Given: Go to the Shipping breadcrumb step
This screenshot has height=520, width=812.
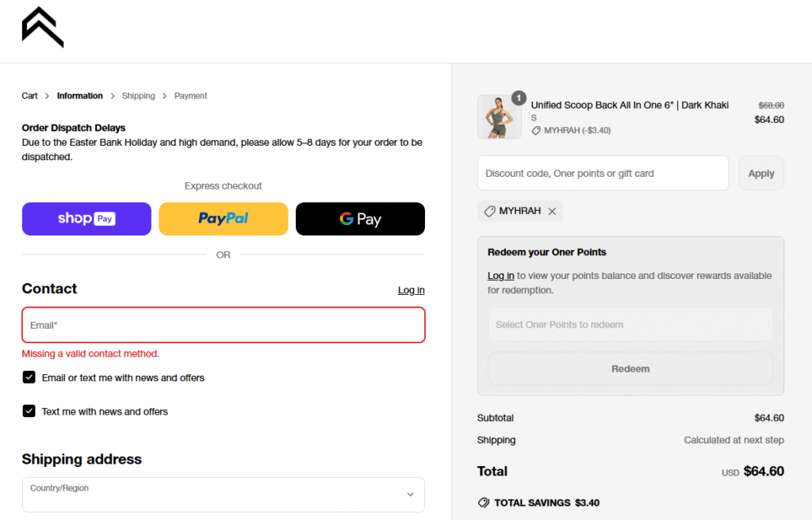Looking at the screenshot, I should tap(139, 96).
